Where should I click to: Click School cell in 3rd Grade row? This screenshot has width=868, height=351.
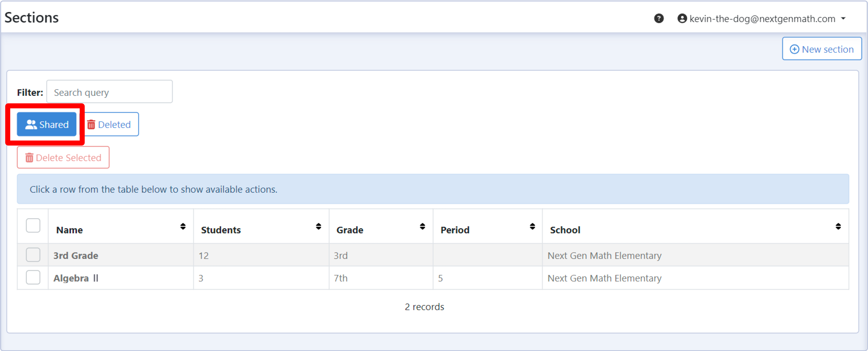point(696,255)
